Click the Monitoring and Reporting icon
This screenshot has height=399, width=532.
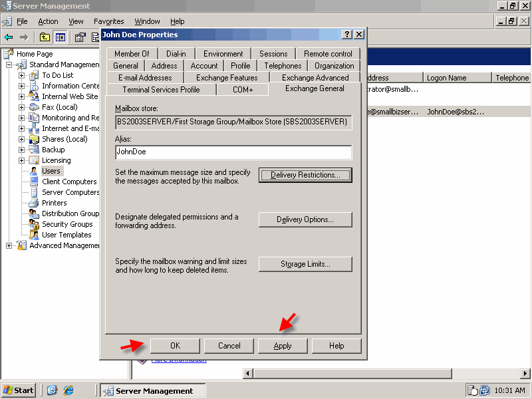pyautogui.click(x=34, y=118)
